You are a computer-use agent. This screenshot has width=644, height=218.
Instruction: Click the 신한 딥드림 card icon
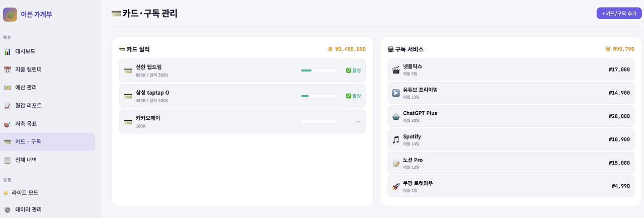[128, 70]
